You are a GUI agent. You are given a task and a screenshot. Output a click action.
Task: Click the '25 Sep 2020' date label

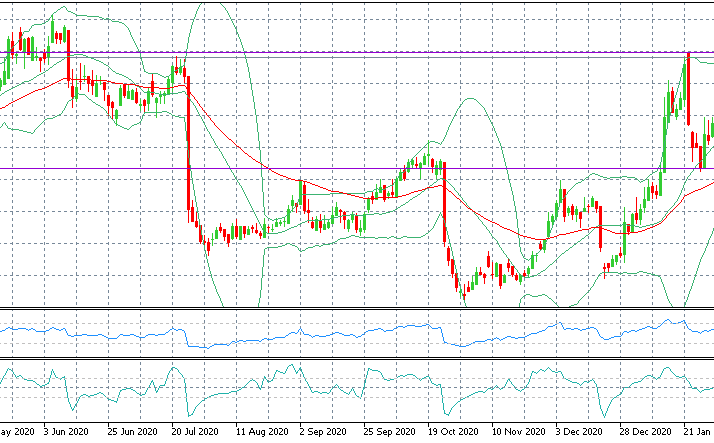pyautogui.click(x=389, y=431)
